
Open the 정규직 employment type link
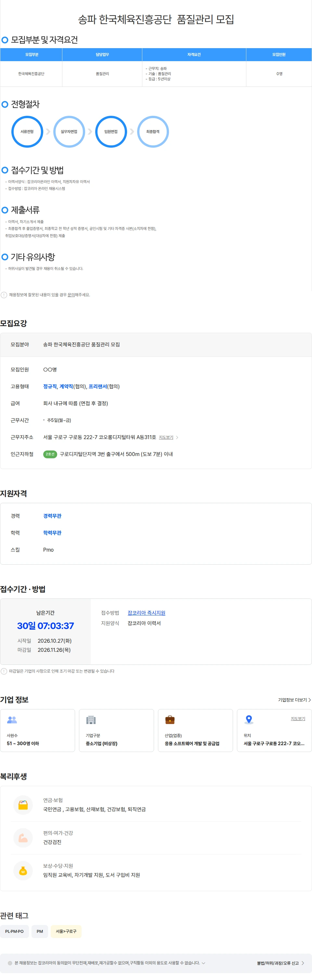(x=50, y=386)
